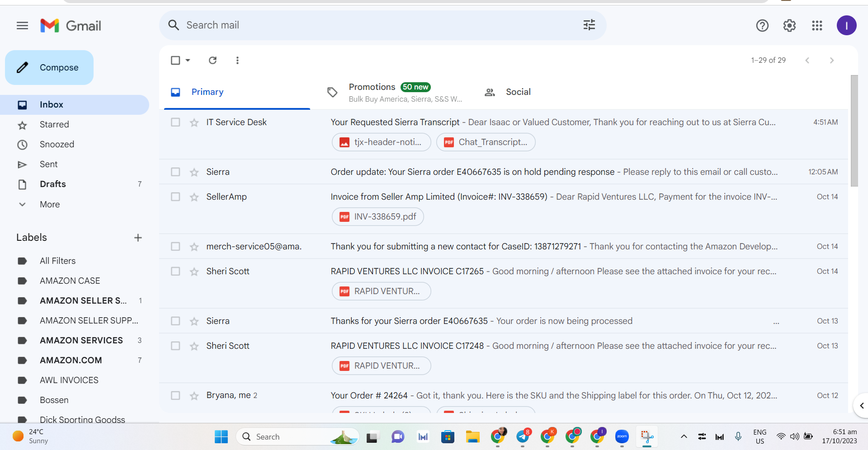Star the IT Service Desk email

[x=194, y=122]
